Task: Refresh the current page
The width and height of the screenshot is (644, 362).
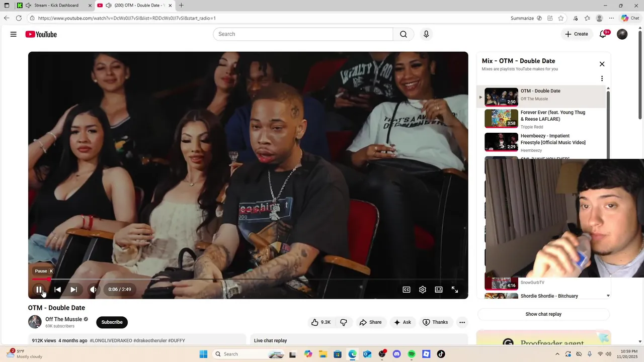Action: 19,18
